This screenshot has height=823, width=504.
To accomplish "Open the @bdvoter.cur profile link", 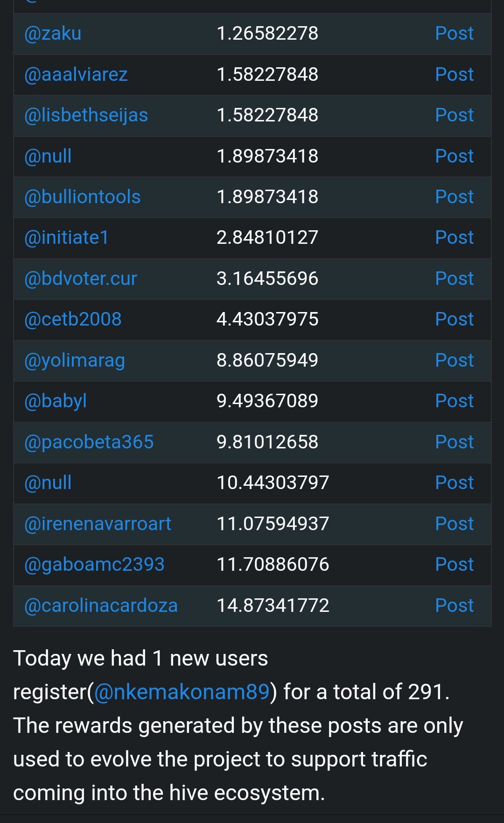I will click(81, 279).
